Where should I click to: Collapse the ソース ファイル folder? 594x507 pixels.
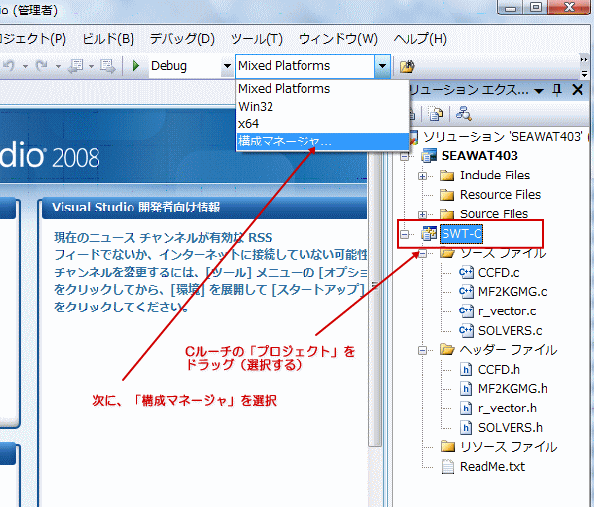coord(422,254)
